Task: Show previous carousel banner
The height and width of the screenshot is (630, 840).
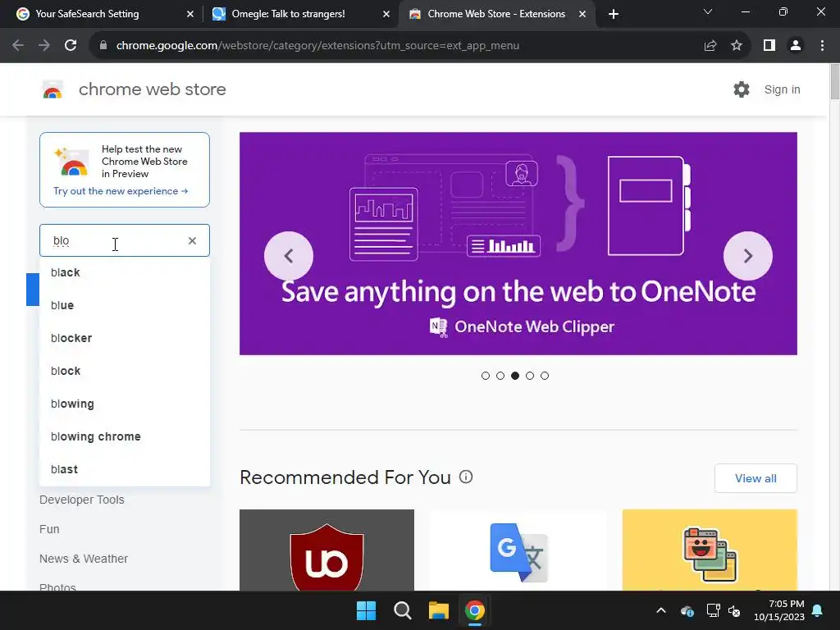Action: click(288, 256)
